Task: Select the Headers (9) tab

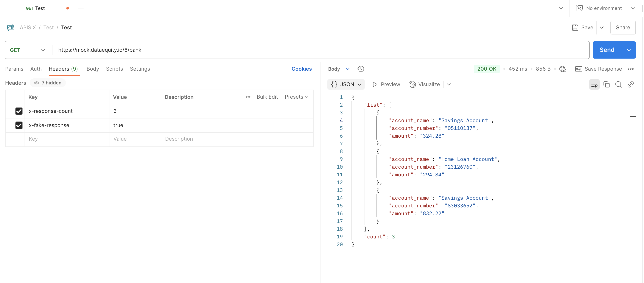Action: [x=63, y=69]
